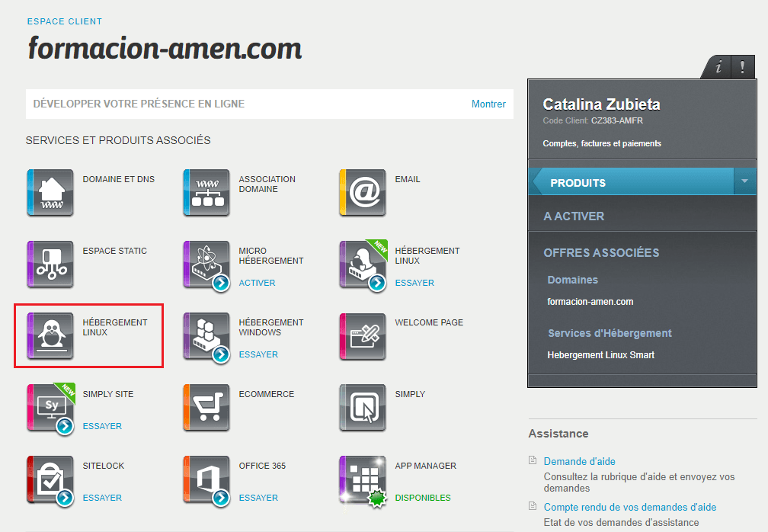Click the document icon beside Compte rendu
768x532 pixels.
533,506
